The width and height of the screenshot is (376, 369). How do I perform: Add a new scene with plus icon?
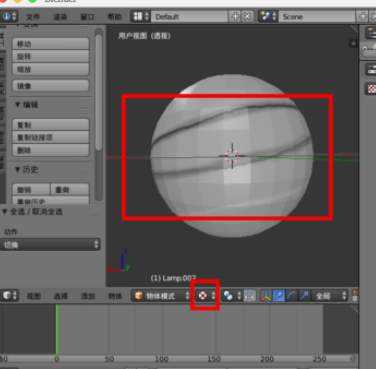363,16
